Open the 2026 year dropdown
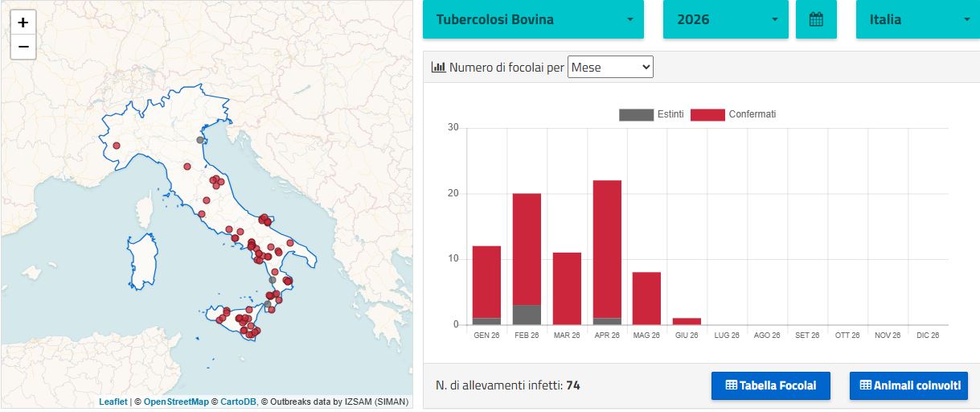The height and width of the screenshot is (412, 980). (725, 19)
